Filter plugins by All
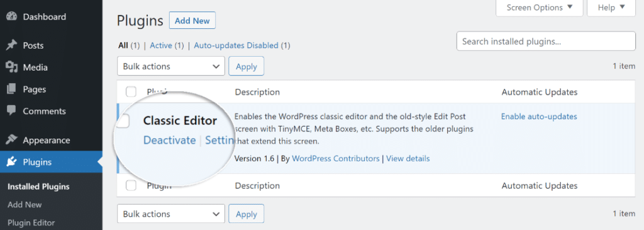 (x=123, y=45)
